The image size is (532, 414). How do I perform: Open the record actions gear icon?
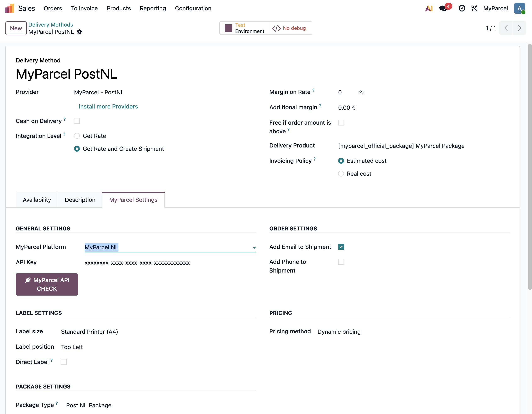[79, 32]
